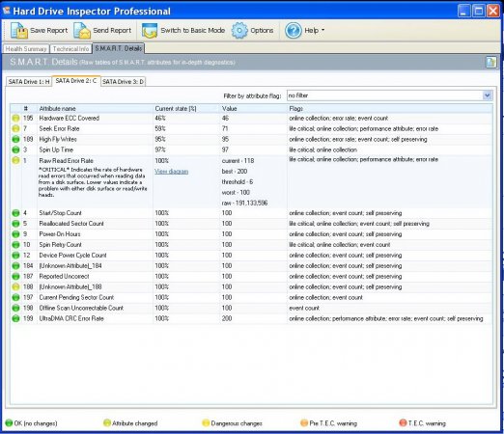Click the Switch to Basic Mode icon
The height and width of the screenshot is (434, 504).
[x=150, y=31]
